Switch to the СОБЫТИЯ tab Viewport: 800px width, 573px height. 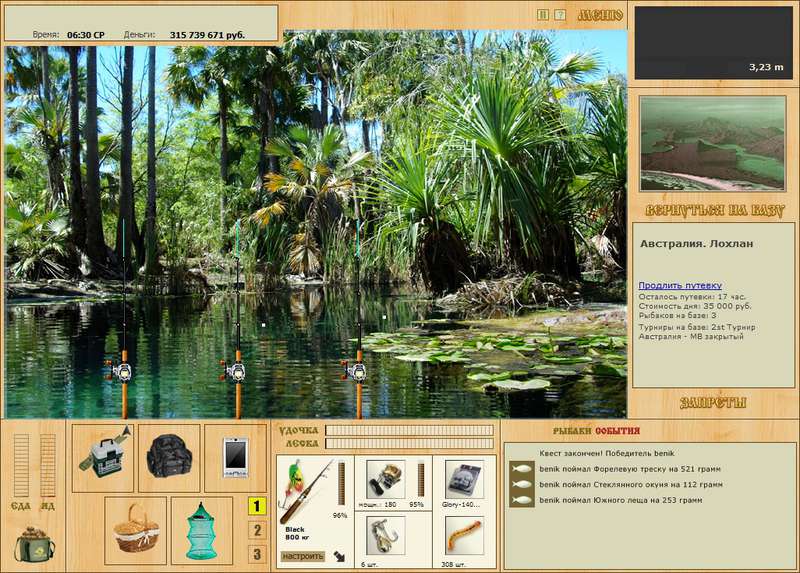click(x=617, y=431)
